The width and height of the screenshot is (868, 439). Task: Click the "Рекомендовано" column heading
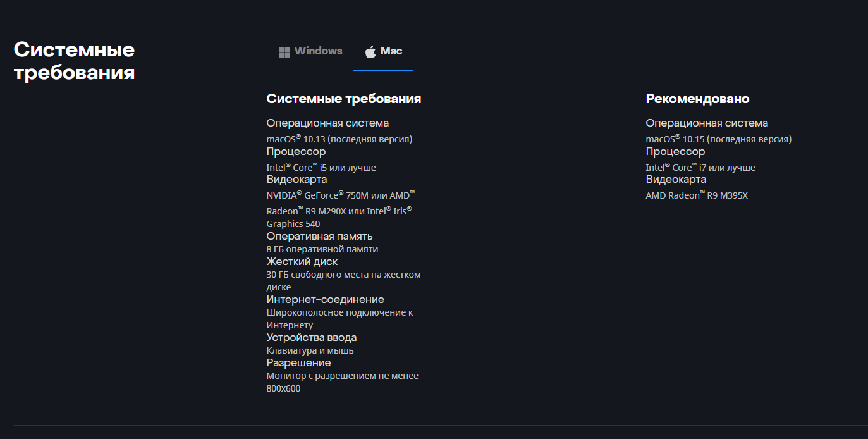(x=697, y=99)
